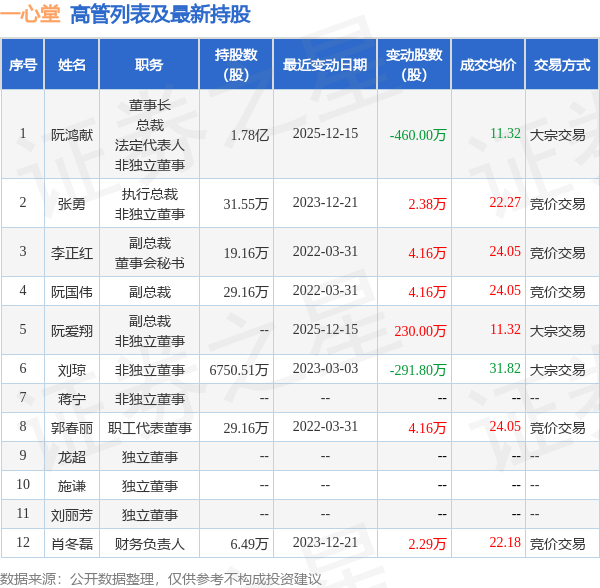Click the 变动股数(股) column header

point(414,65)
